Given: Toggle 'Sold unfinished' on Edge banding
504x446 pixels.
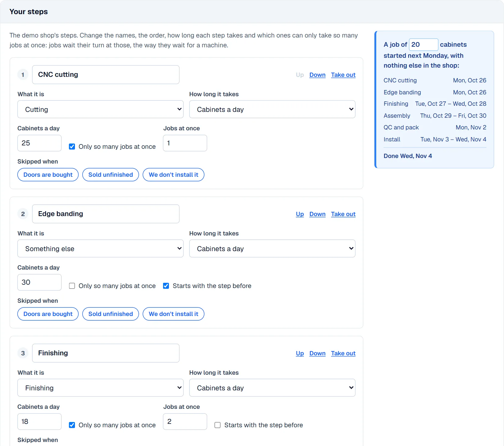Looking at the screenshot, I should tap(111, 314).
